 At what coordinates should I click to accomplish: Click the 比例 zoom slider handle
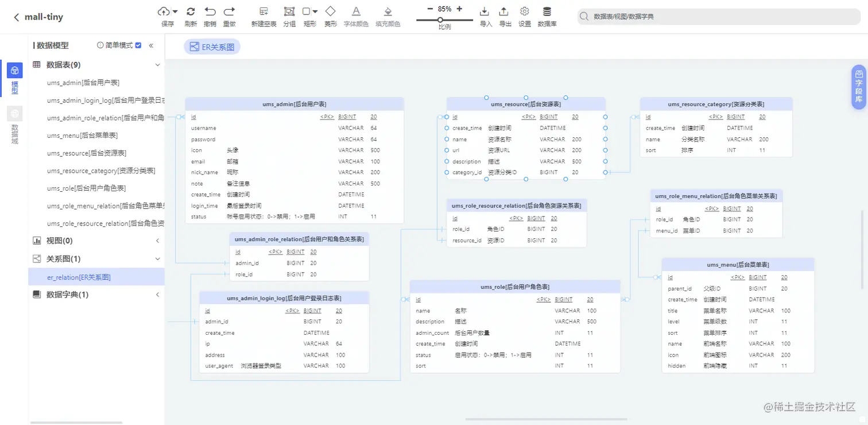(440, 20)
